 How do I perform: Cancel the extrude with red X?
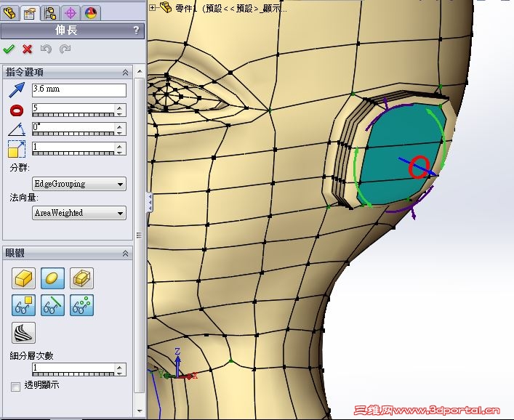coord(27,49)
